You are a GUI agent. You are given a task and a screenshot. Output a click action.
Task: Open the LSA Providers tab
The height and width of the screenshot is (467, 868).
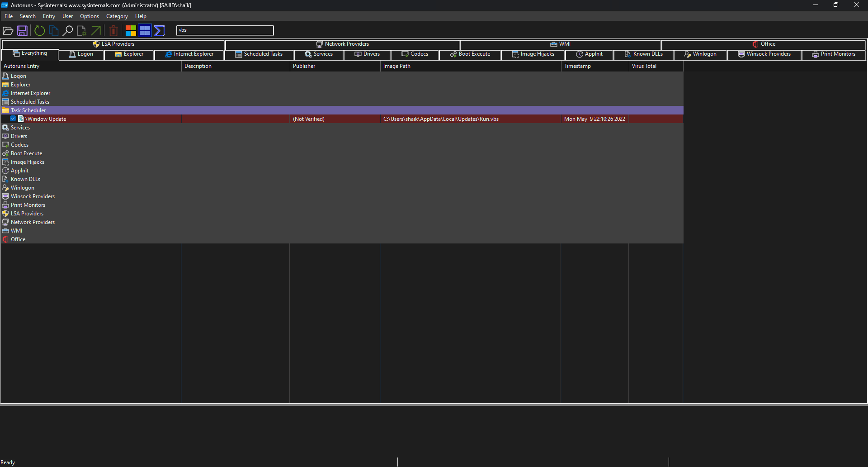[x=113, y=44]
